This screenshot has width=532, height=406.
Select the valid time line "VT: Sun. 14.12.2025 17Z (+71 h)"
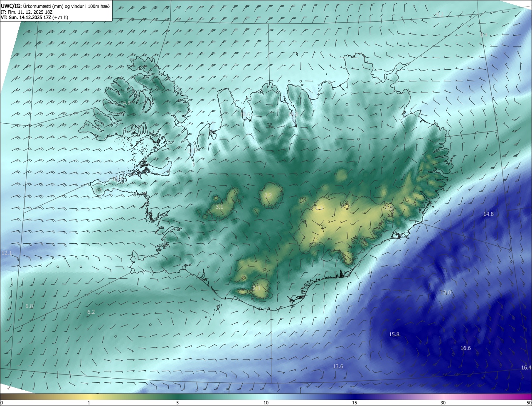tap(34, 17)
